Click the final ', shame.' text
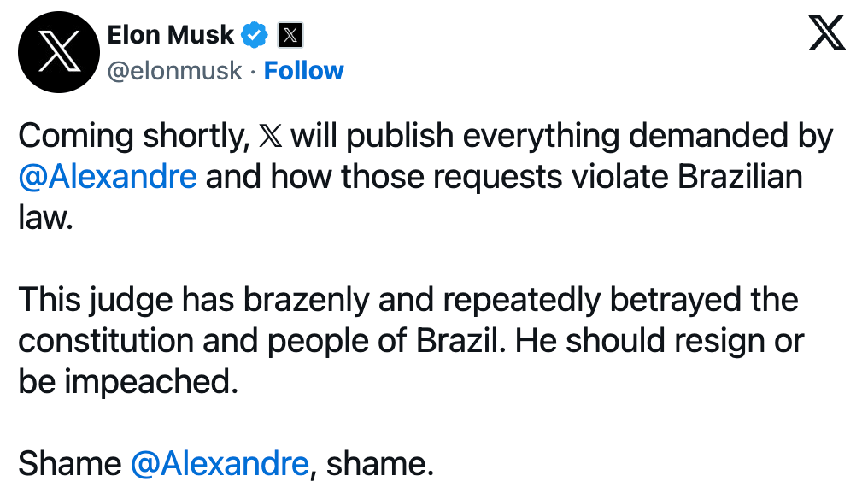Screen dimensions: 868x499 pos(372,464)
